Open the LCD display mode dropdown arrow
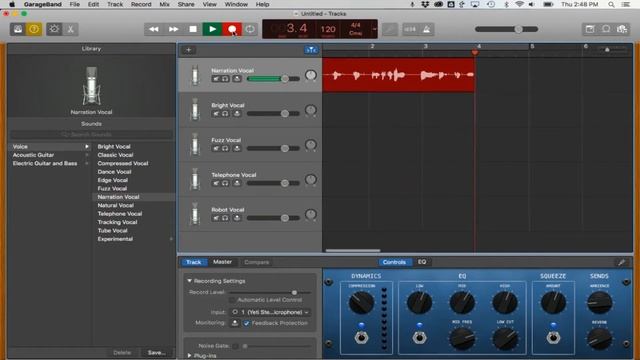 [x=374, y=29]
